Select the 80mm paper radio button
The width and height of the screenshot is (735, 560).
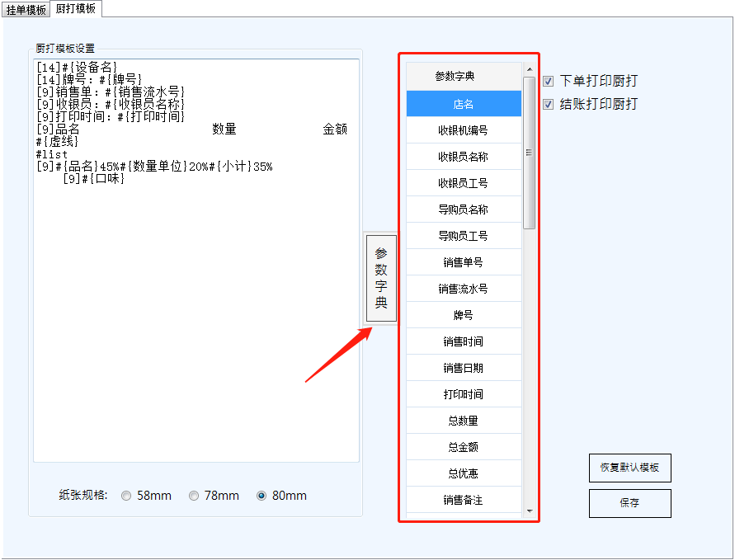[261, 496]
